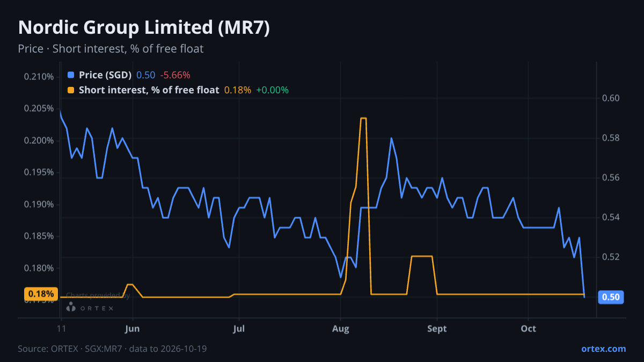The width and height of the screenshot is (644, 362).
Task: Click the Jun label on the time axis
Action: click(x=132, y=329)
